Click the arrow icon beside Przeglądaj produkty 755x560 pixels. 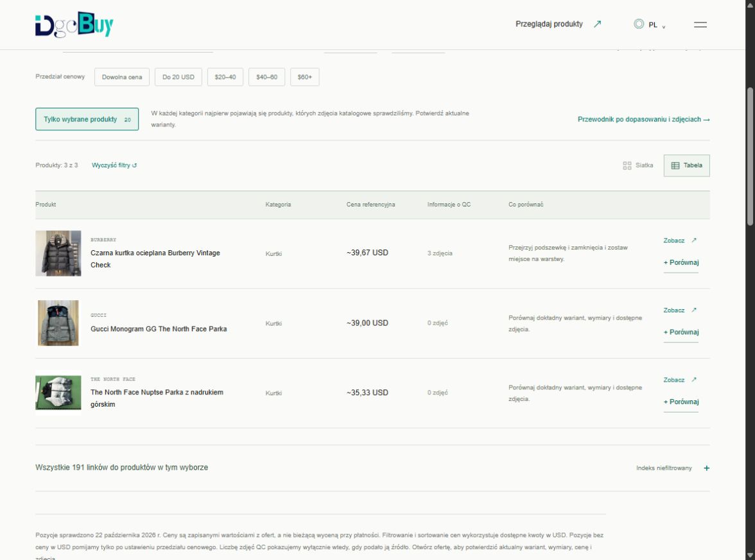598,24
